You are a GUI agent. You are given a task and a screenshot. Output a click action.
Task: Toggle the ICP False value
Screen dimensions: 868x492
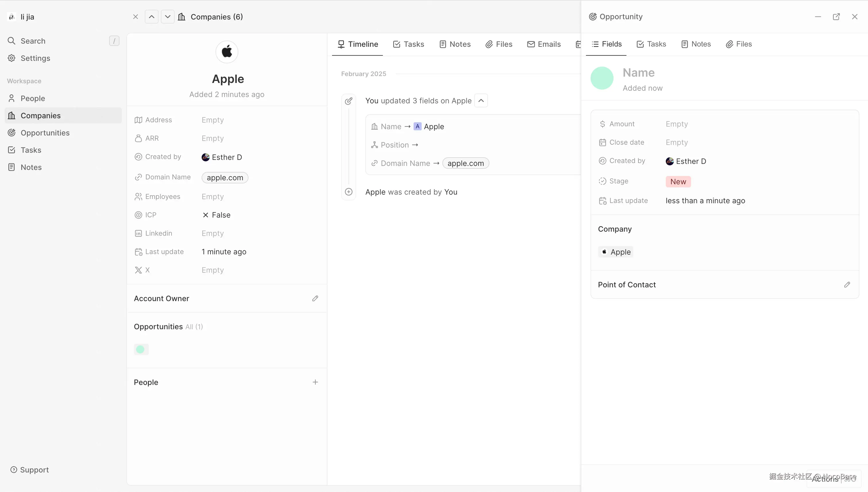(x=216, y=215)
